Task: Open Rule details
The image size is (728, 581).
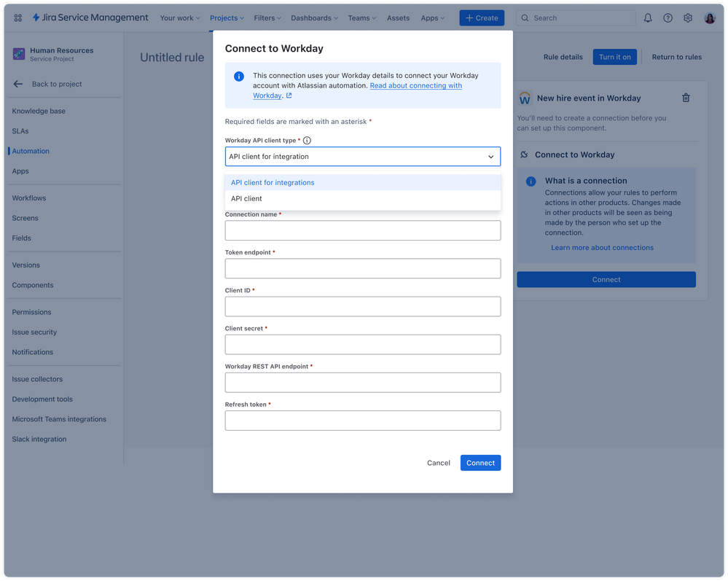Action: (563, 57)
